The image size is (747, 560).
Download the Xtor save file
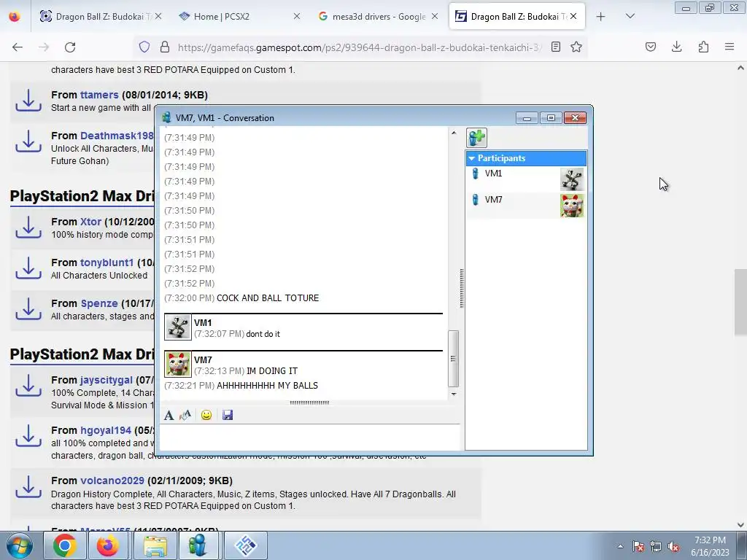coord(28,227)
